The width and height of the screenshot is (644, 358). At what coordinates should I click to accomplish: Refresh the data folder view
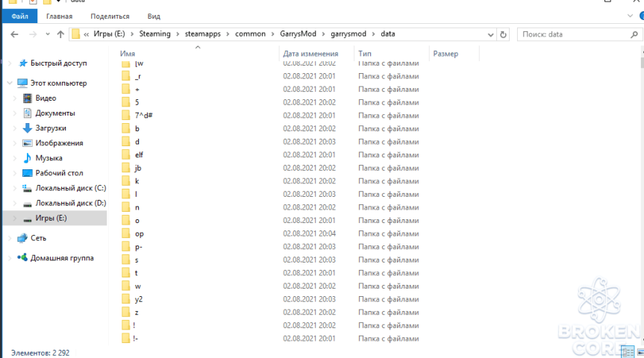503,34
